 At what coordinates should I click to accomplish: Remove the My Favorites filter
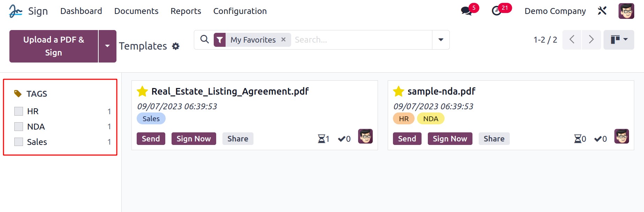coord(283,39)
